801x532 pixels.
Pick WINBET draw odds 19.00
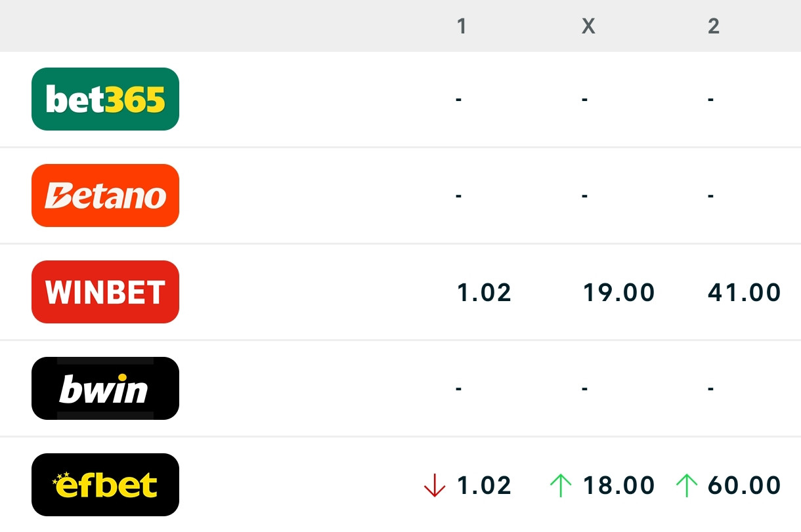pyautogui.click(x=618, y=293)
